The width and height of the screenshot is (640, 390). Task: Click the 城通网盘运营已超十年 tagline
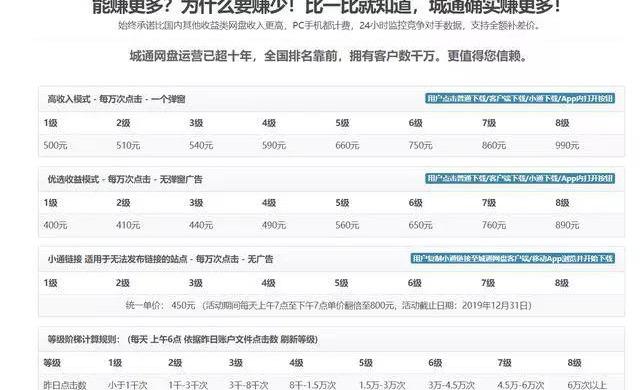tap(329, 56)
